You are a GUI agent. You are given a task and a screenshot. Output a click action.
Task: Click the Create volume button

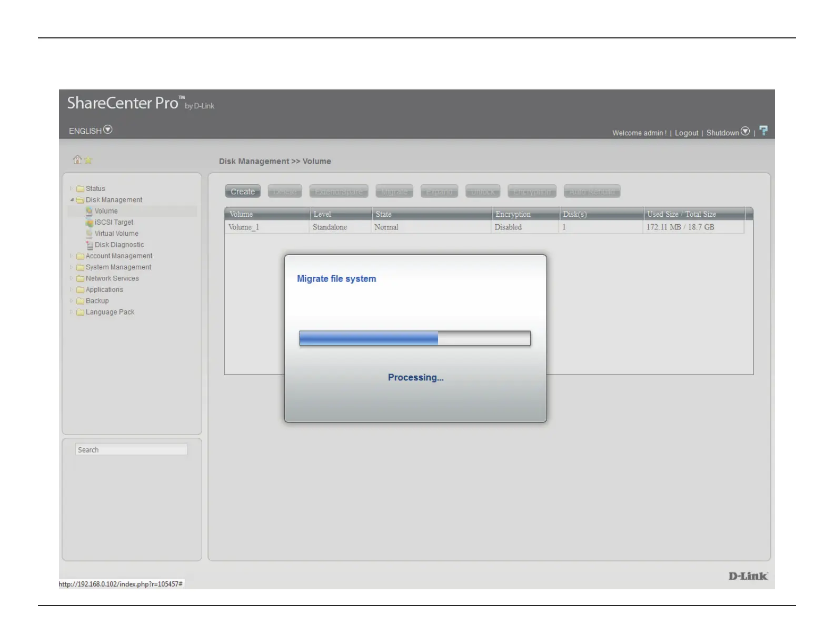(x=243, y=192)
